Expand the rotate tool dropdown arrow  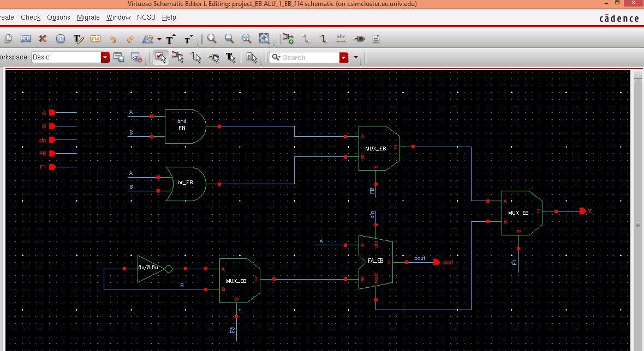point(159,39)
